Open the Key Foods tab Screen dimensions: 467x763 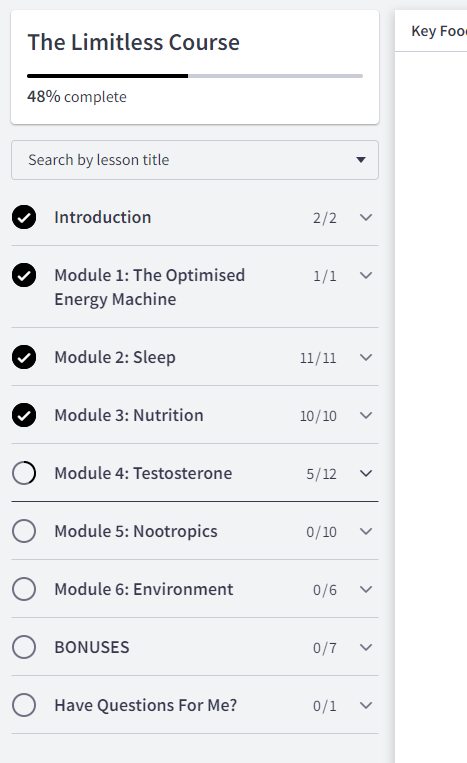pyautogui.click(x=438, y=31)
